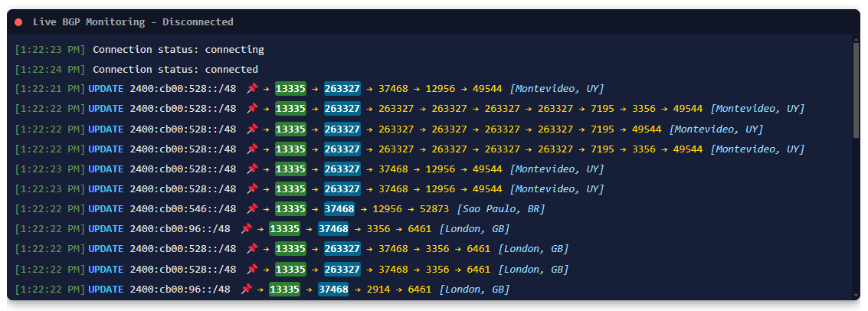Click AS number 2914
The image size is (868, 311).
[378, 289]
